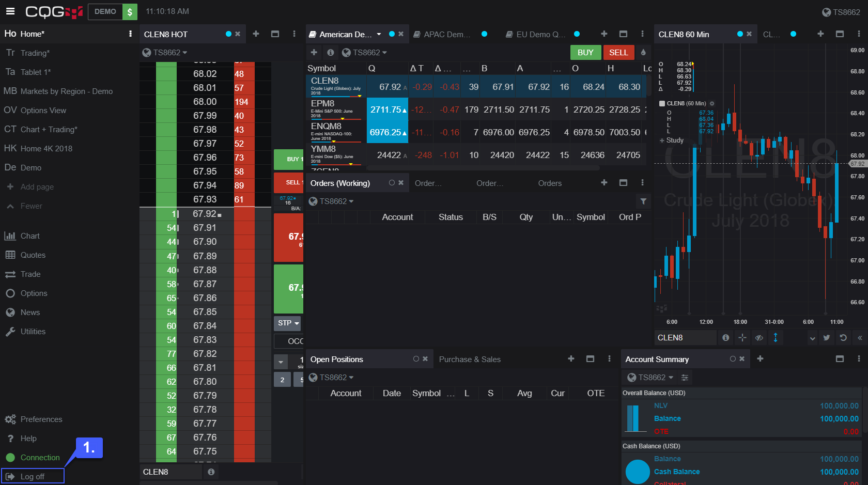
Task: Open the Chart widget from sidebar
Action: 22,236
